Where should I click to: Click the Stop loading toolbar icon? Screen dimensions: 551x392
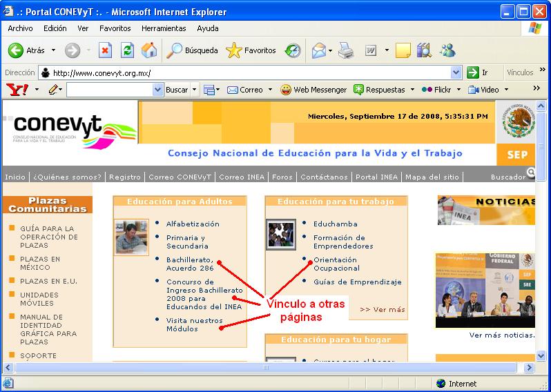click(x=105, y=50)
